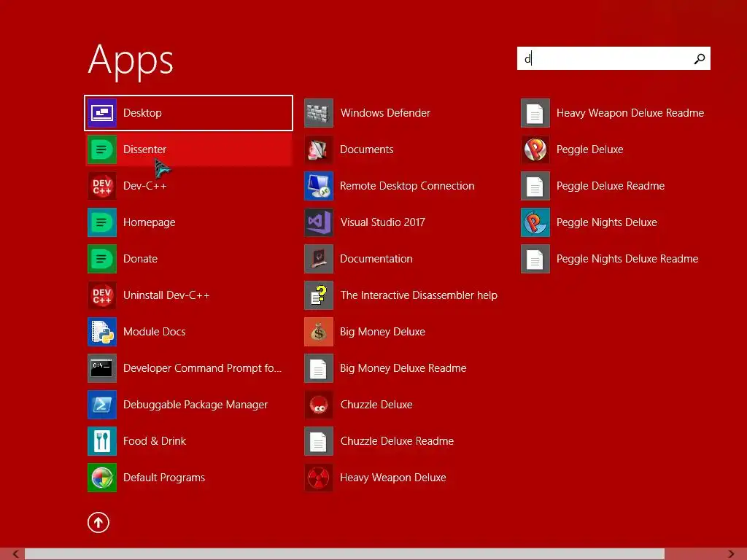747x560 pixels.
Task: Click the scrollbar right arrow
Action: point(731,554)
